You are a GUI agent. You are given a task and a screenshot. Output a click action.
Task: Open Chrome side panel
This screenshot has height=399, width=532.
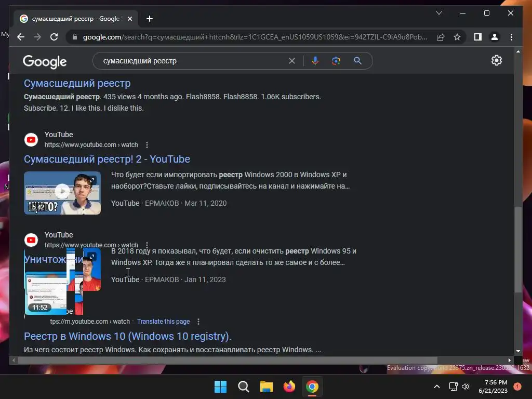coord(478,37)
